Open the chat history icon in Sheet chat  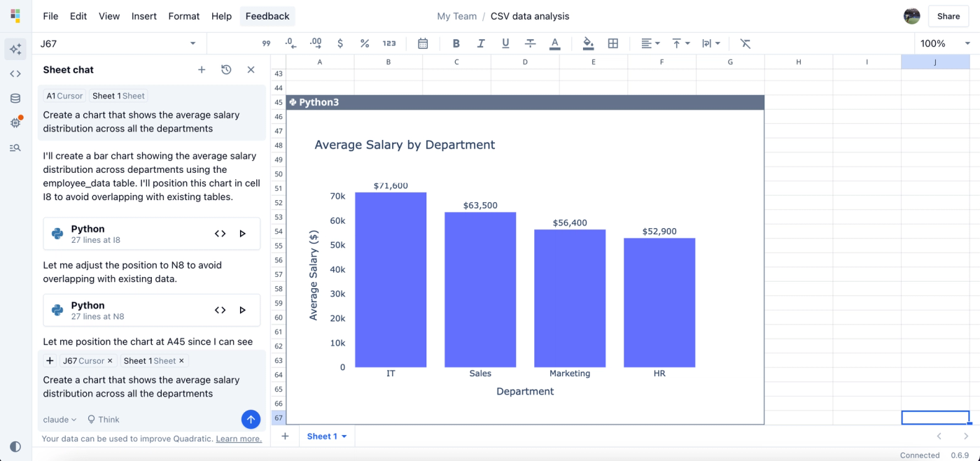tap(226, 69)
